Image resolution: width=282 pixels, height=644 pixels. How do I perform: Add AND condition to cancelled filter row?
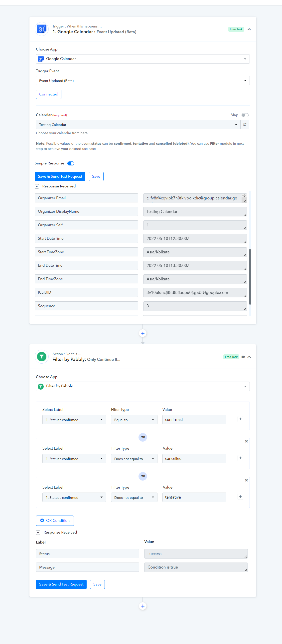click(x=240, y=458)
